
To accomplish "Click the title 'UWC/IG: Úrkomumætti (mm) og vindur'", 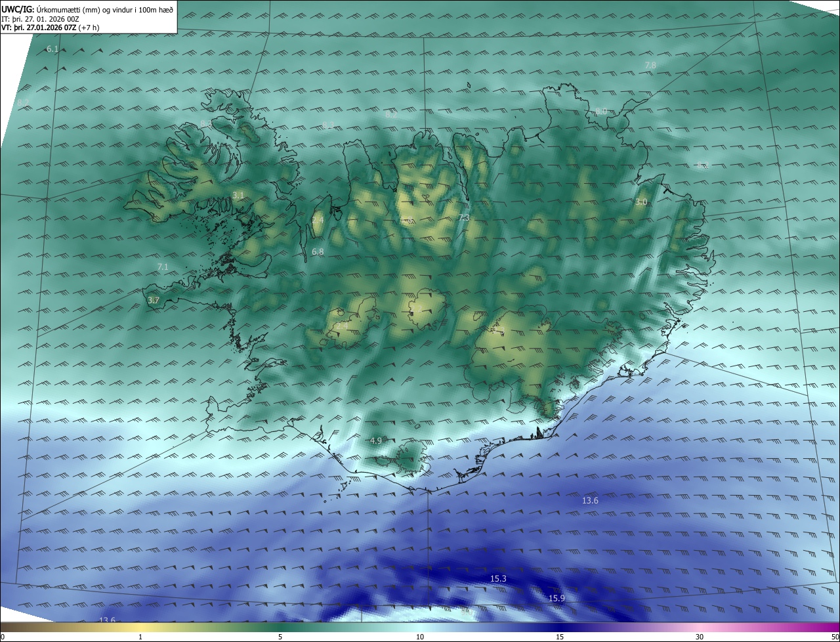I will pyautogui.click(x=87, y=9).
